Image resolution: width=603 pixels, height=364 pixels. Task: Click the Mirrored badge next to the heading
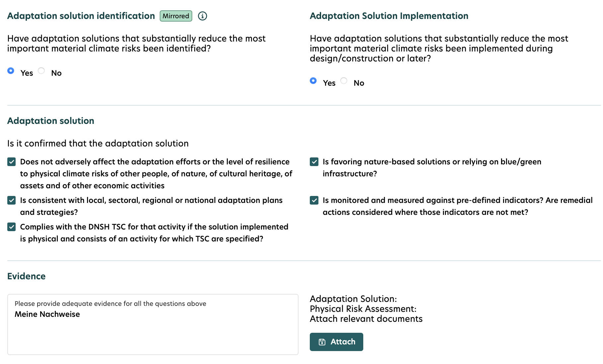click(176, 16)
